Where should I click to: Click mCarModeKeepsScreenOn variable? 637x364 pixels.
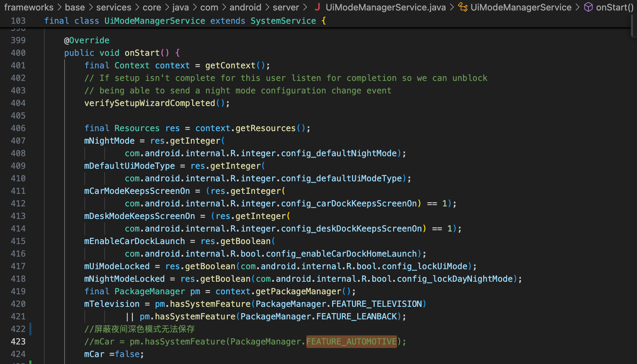137,191
